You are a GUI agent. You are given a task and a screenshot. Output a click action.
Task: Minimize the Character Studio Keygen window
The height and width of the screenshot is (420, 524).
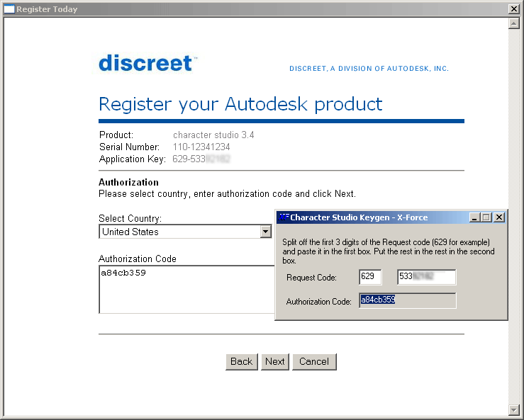pos(474,217)
